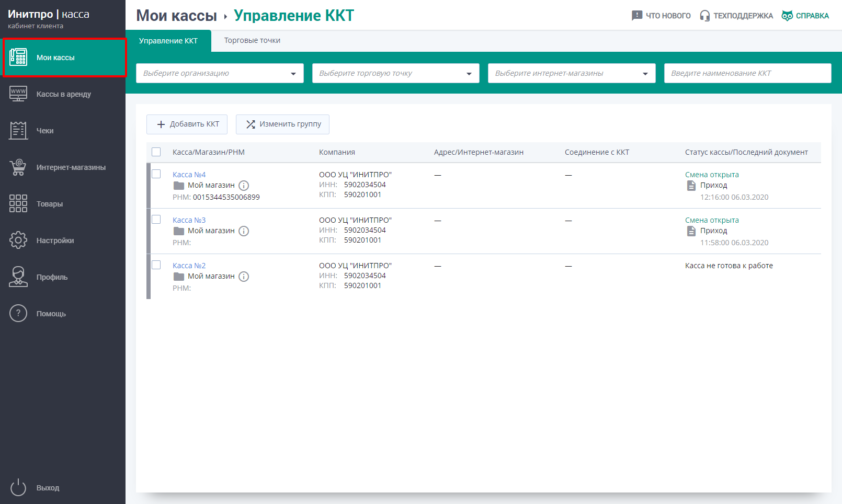Toggle the select-all checkbox in table header

click(x=156, y=152)
